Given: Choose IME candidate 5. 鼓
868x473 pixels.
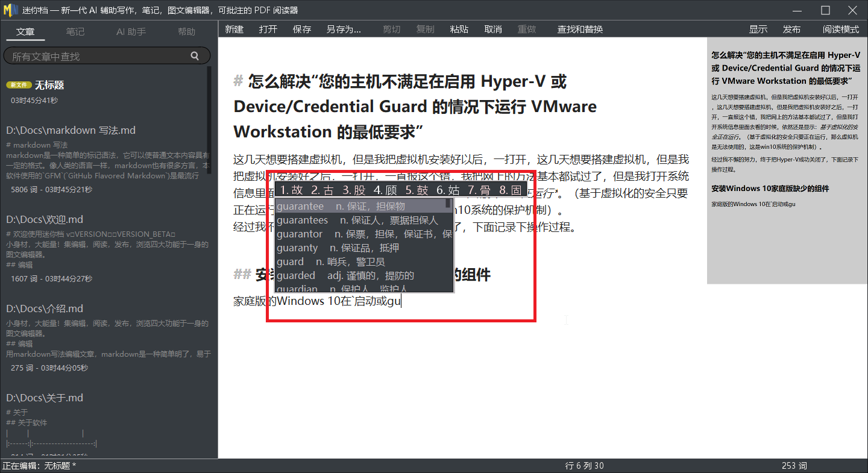Looking at the screenshot, I should [x=417, y=190].
